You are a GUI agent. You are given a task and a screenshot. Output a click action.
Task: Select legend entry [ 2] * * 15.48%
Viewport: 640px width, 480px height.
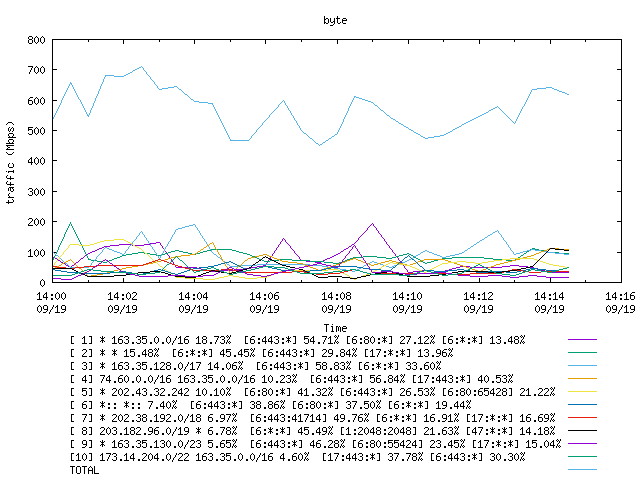pos(262,353)
